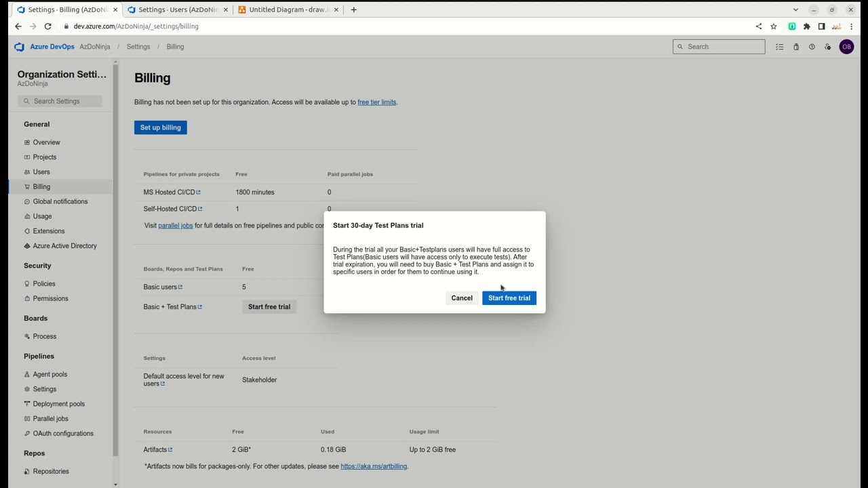868x488 pixels.
Task: Reload the page with refresh icon
Action: (48, 26)
